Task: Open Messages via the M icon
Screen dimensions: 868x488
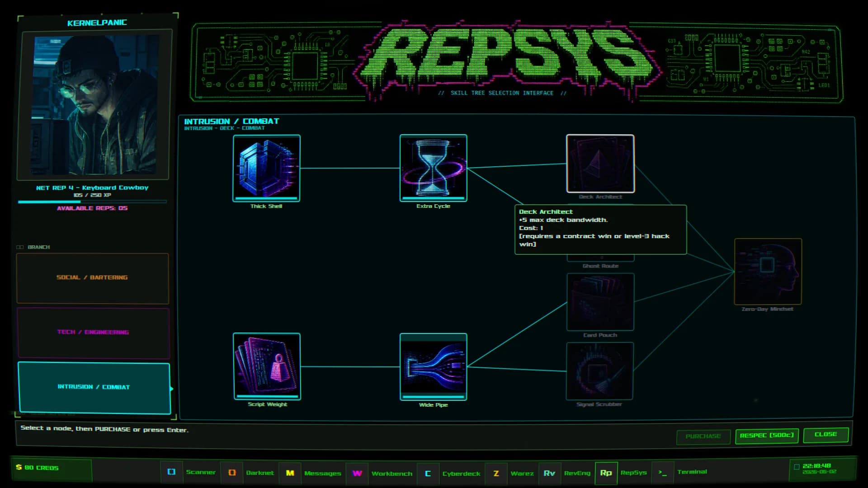Action: pyautogui.click(x=290, y=473)
